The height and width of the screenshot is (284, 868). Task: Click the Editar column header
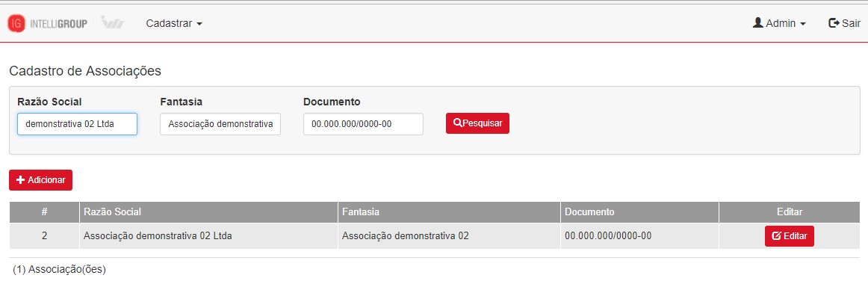click(790, 212)
